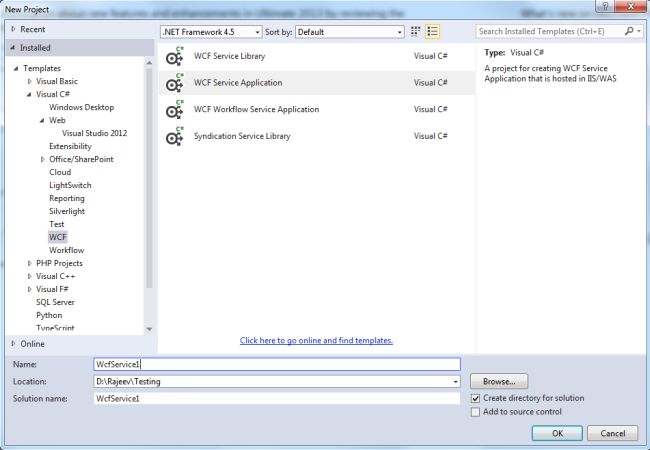
Task: Open the dialog help question mark
Action: pos(605,6)
